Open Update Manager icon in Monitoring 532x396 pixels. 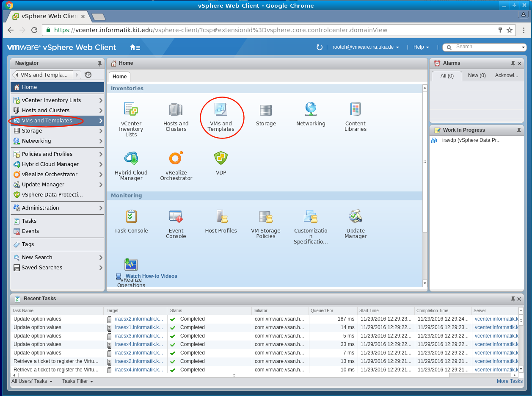point(356,216)
